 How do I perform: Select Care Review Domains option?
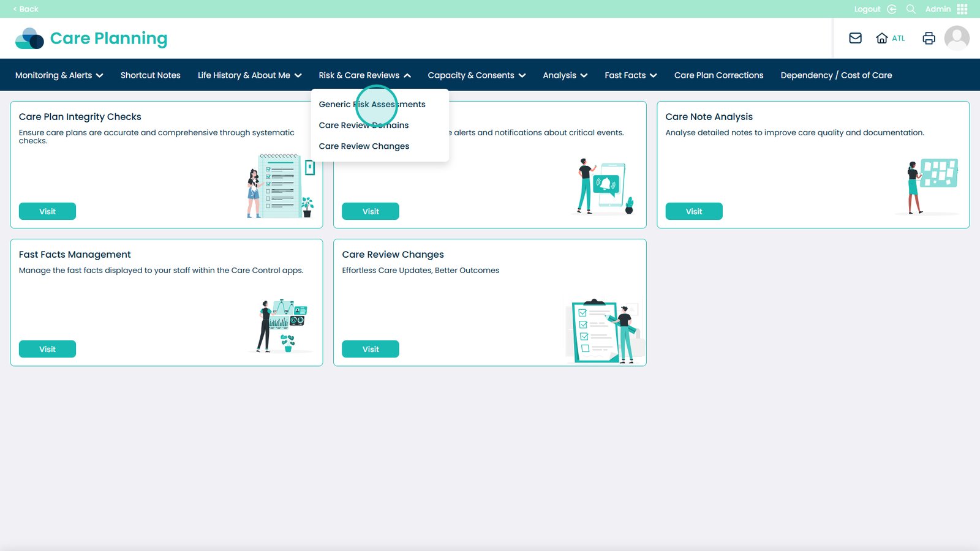[364, 126]
